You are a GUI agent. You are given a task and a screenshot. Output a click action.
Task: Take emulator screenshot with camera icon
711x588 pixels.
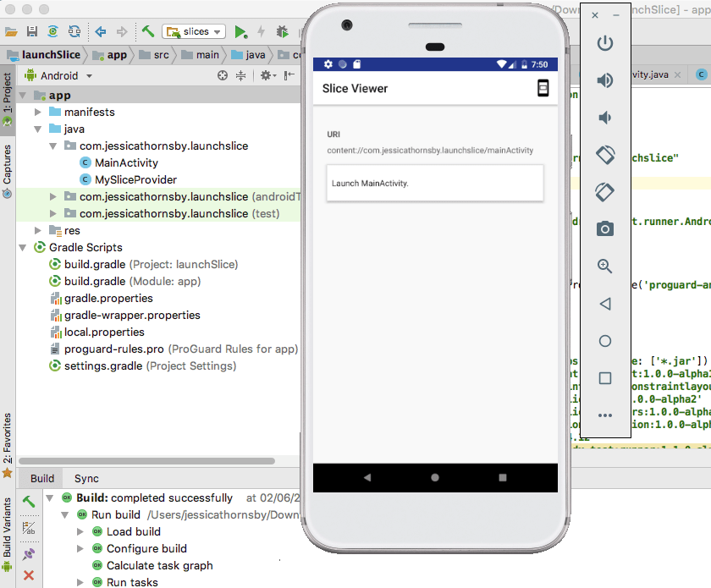coord(605,228)
